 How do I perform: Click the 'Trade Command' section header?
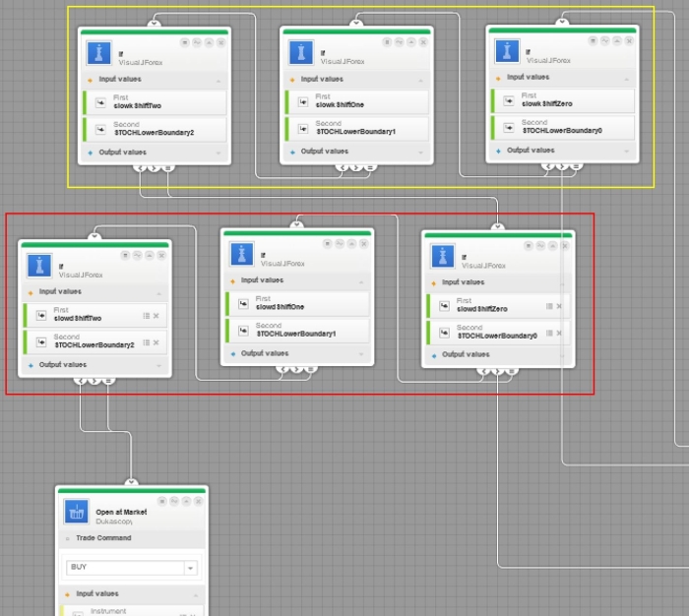[x=132, y=538]
